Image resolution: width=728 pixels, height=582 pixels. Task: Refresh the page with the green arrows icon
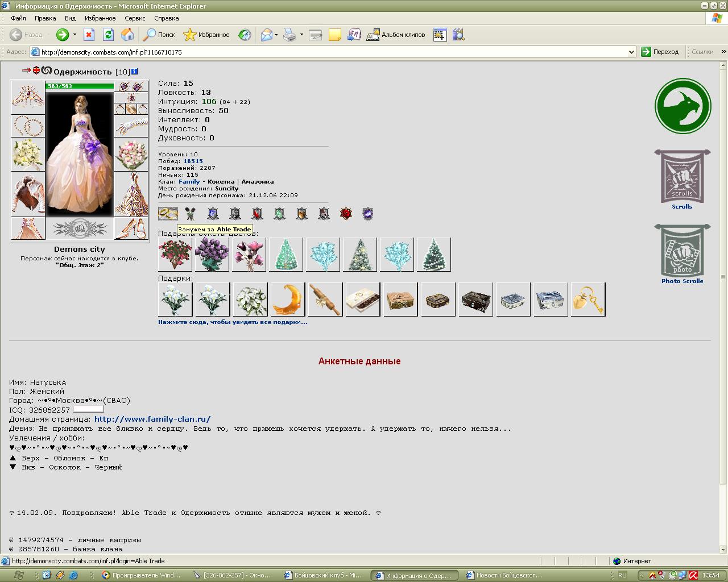pos(108,35)
